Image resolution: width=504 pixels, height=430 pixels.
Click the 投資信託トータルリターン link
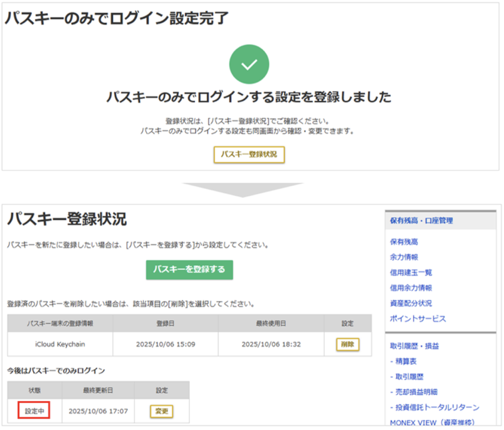click(x=434, y=407)
